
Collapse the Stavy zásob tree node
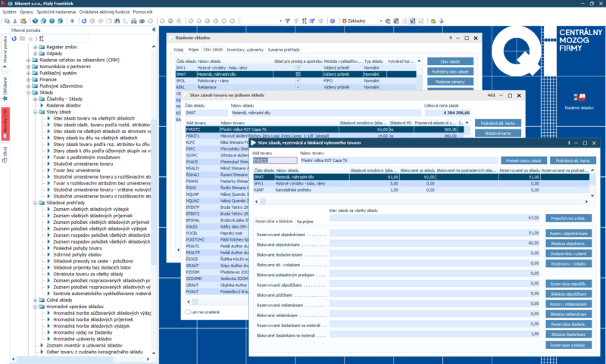pos(36,111)
